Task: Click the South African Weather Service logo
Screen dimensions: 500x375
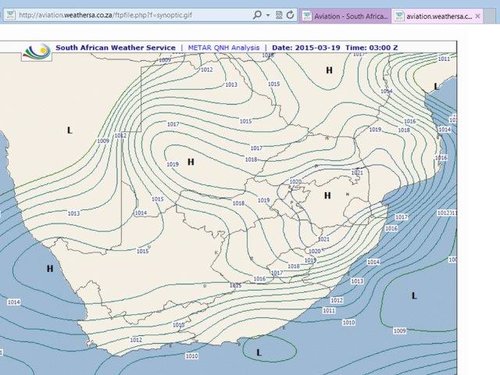Action: (x=37, y=52)
